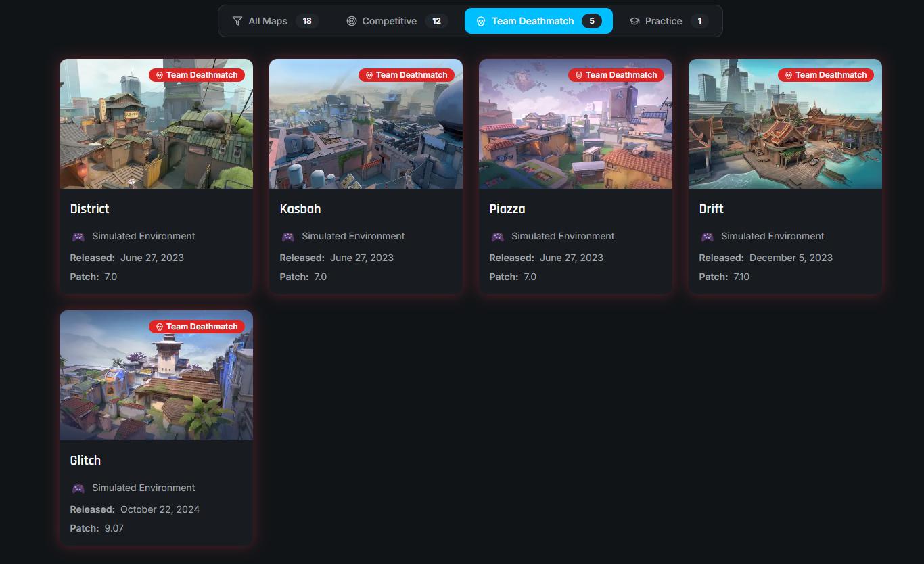
Task: Click the gamepad icon on Glitch card
Action: click(x=78, y=488)
